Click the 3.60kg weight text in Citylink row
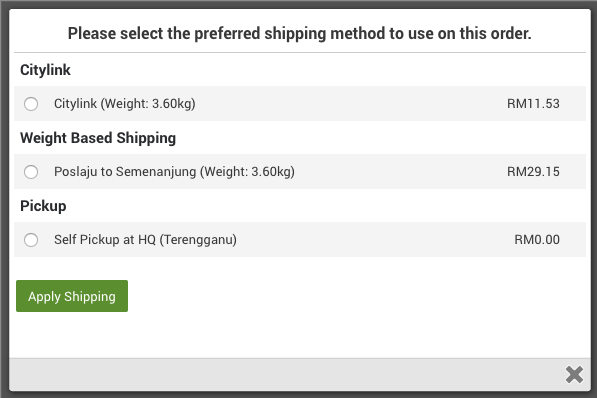The image size is (597, 398). pyautogui.click(x=172, y=104)
